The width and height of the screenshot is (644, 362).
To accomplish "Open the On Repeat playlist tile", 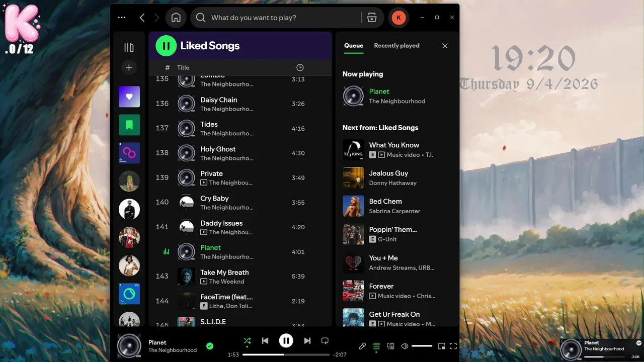I will 129,153.
